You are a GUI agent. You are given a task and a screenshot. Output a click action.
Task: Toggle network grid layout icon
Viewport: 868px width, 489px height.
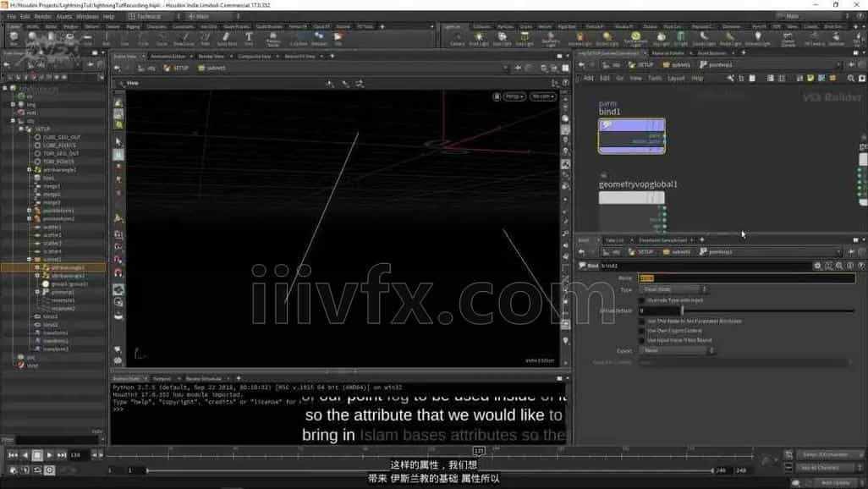781,79
